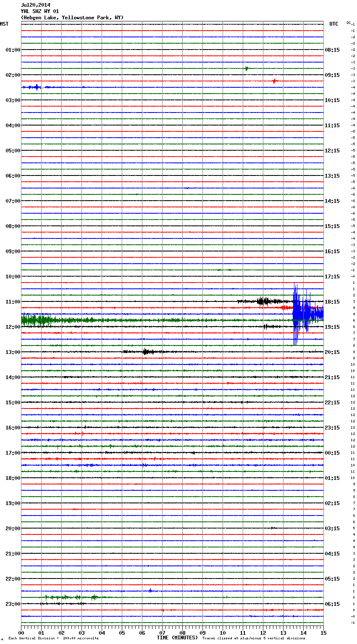
Task: Select the 01:00 MST time label
Action: coord(13,50)
